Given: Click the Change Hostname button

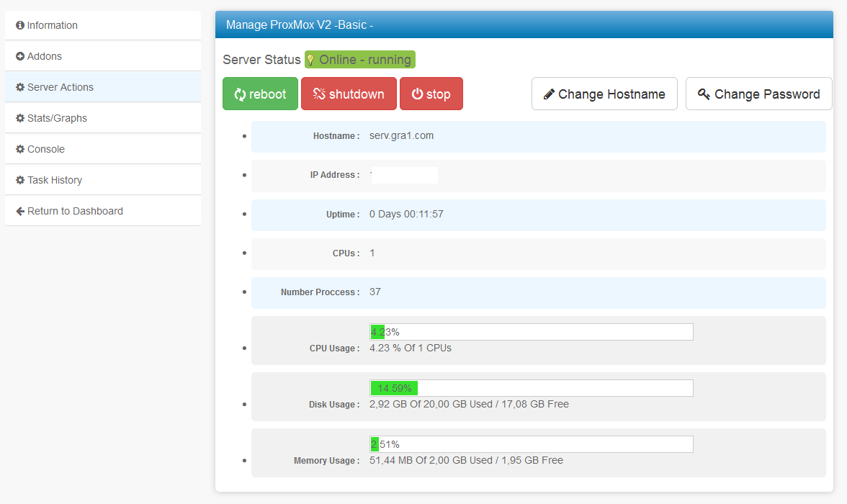Looking at the screenshot, I should pos(604,94).
